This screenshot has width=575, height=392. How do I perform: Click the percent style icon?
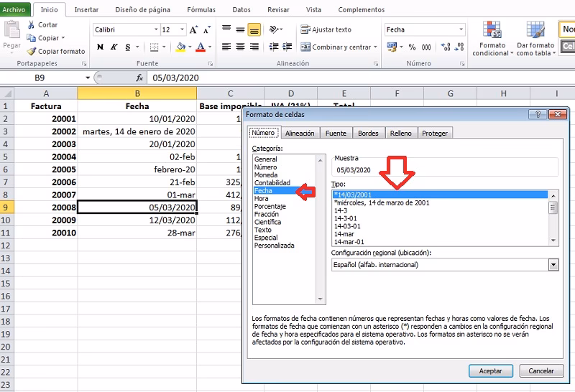coord(412,47)
